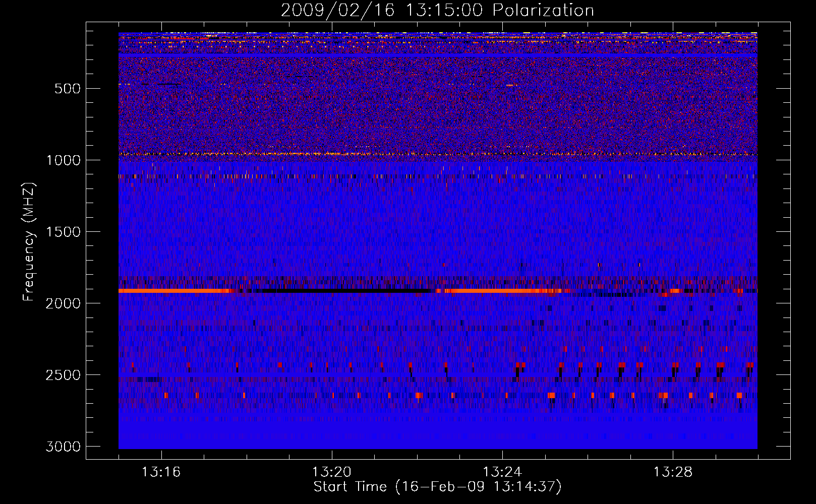This screenshot has width=816, height=504.
Task: Click the 13:20 time tick label
Action: (331, 472)
